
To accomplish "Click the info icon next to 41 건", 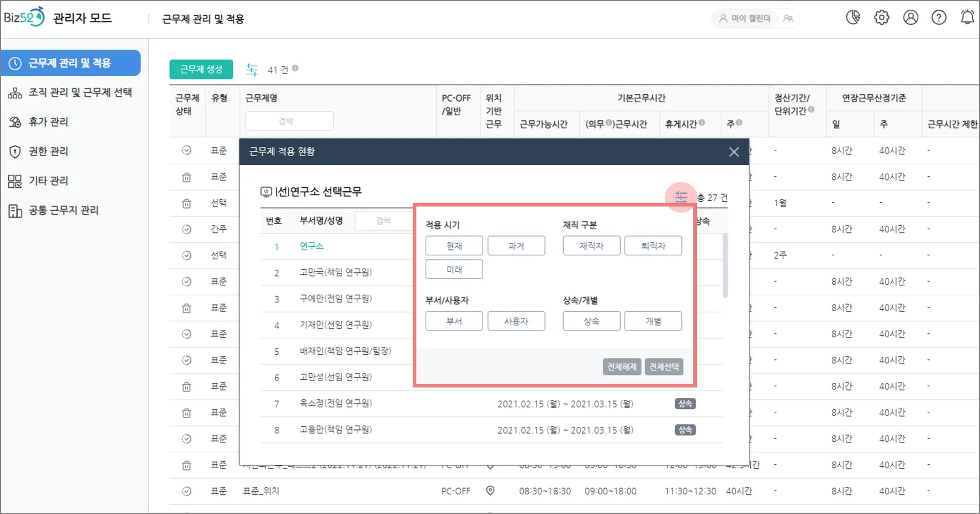I will [x=295, y=68].
